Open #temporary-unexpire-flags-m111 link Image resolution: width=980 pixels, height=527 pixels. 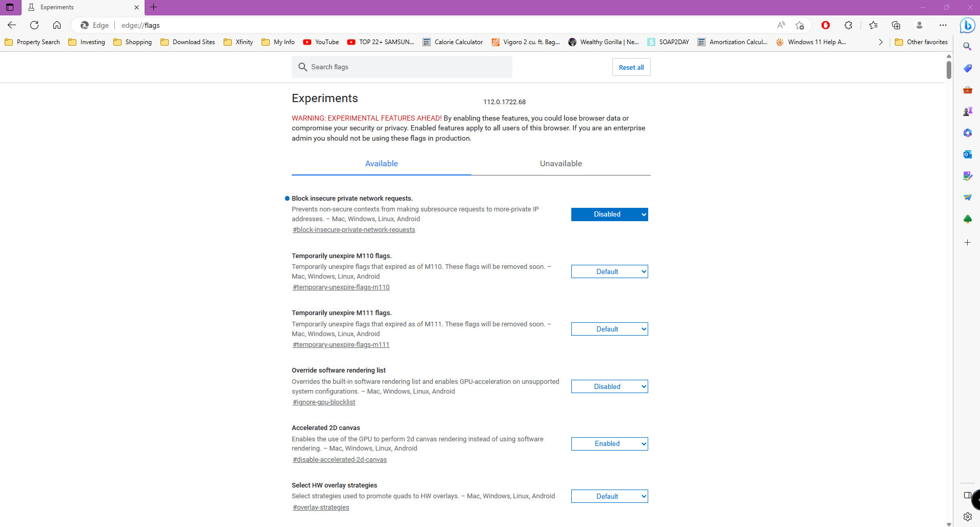[x=341, y=345]
